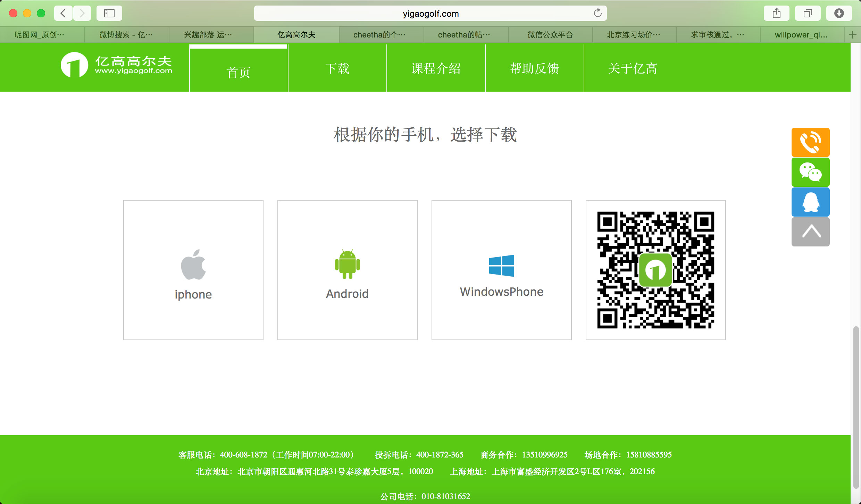Screen dimensions: 861x504
Task: Click the 北京地址 footer line
Action: pyautogui.click(x=315, y=471)
